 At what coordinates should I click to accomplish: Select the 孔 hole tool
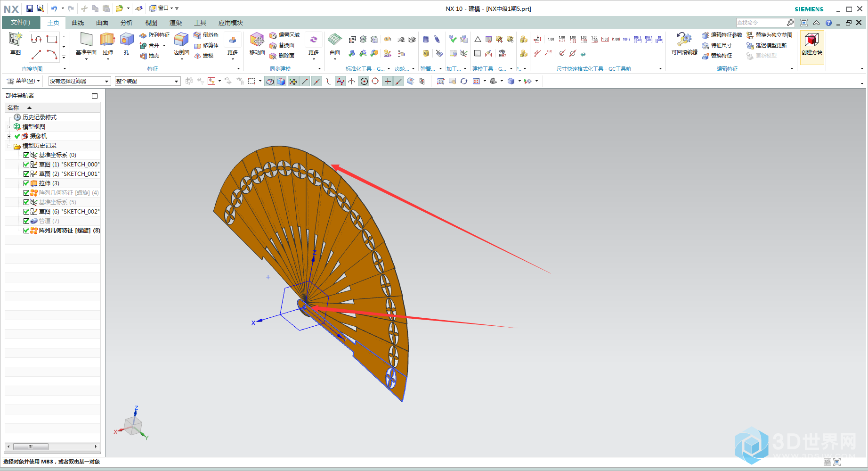[127, 43]
